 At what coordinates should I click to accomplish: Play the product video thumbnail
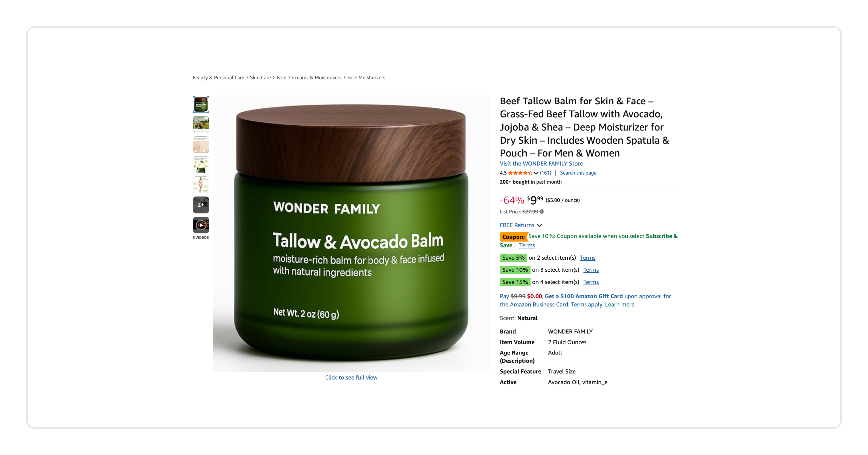pyautogui.click(x=201, y=225)
